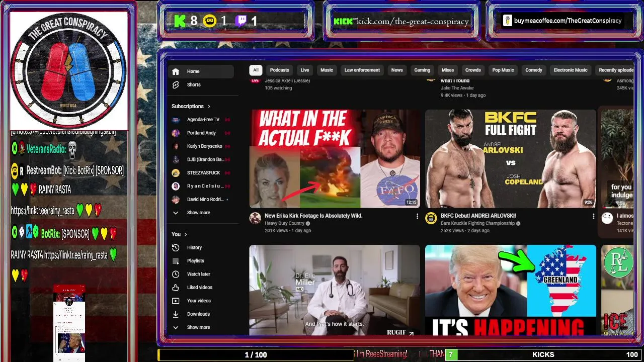
Task: Select the Gaming filter chip
Action: tap(422, 70)
